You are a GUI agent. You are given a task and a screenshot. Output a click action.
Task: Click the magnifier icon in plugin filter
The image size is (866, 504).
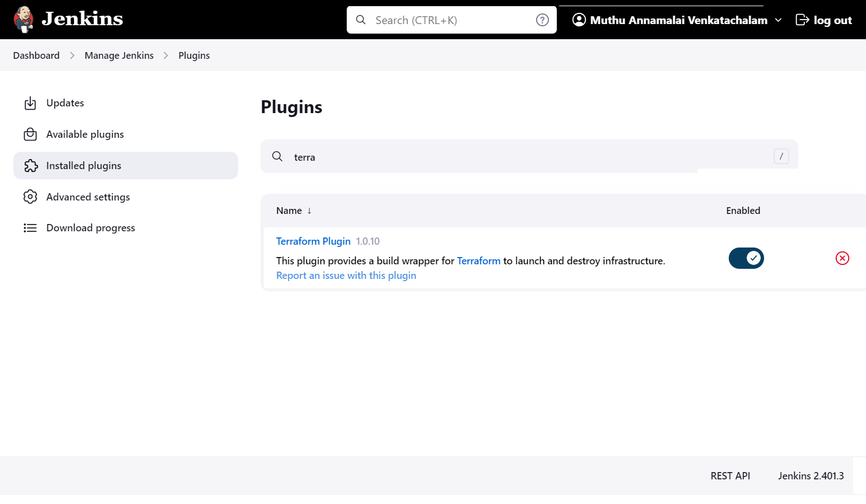coord(277,156)
